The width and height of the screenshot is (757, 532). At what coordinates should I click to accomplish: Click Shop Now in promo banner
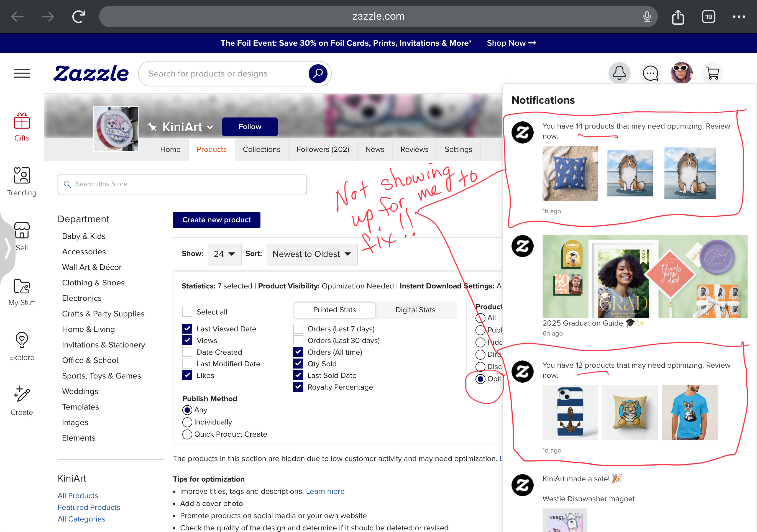coord(511,43)
